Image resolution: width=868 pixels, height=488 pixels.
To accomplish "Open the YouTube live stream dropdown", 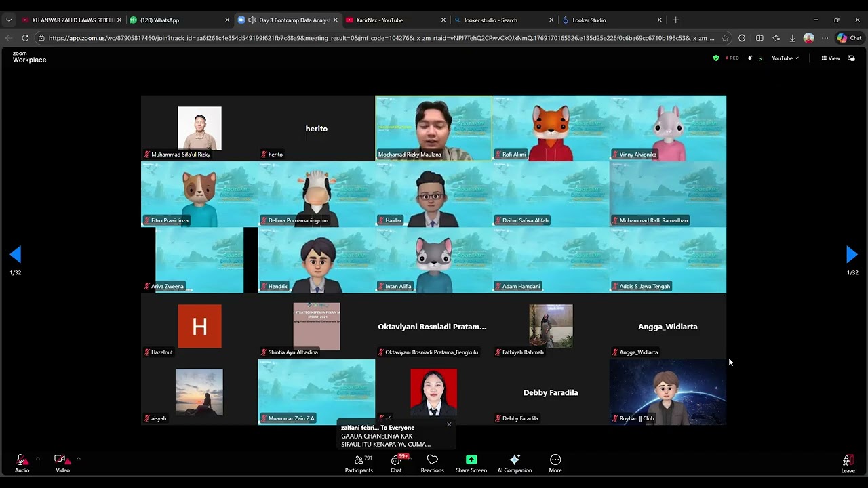I will (x=785, y=58).
